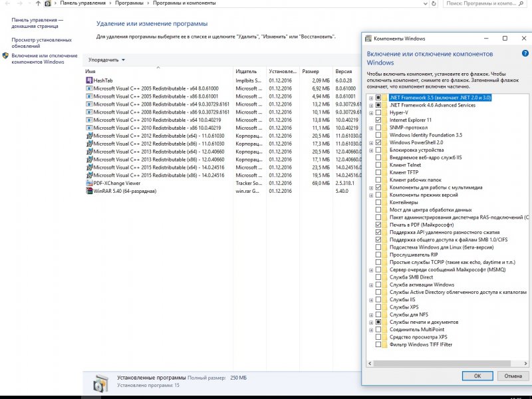
Task: Enable the Hyper-V checkbox
Action: [x=378, y=112]
